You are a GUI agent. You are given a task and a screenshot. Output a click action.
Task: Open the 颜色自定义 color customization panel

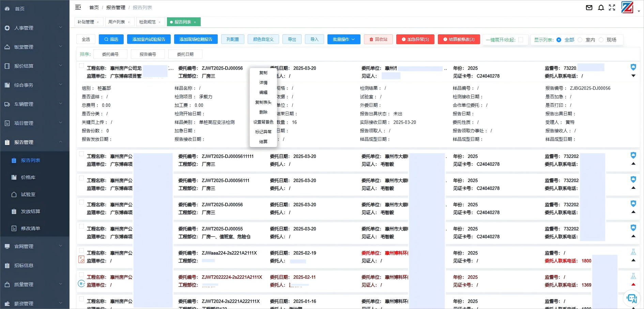click(263, 39)
